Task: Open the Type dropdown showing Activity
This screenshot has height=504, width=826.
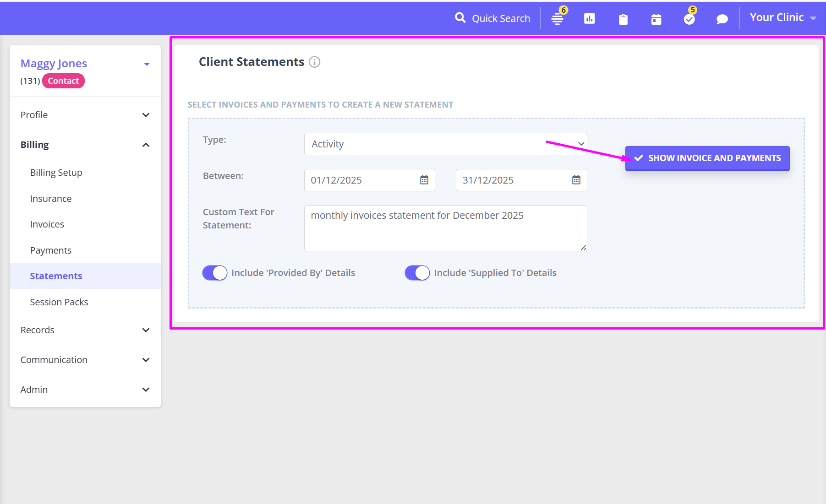Action: click(445, 144)
